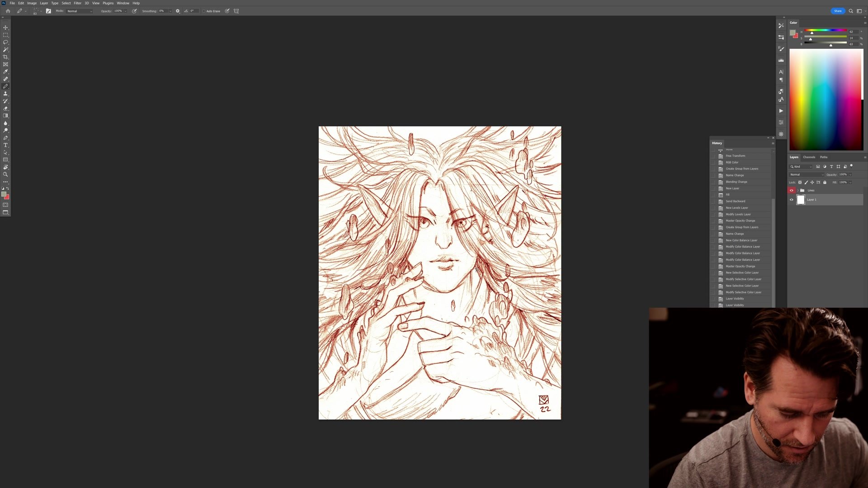Open the layer blending mode dropdown
The image size is (868, 488).
[x=807, y=174]
